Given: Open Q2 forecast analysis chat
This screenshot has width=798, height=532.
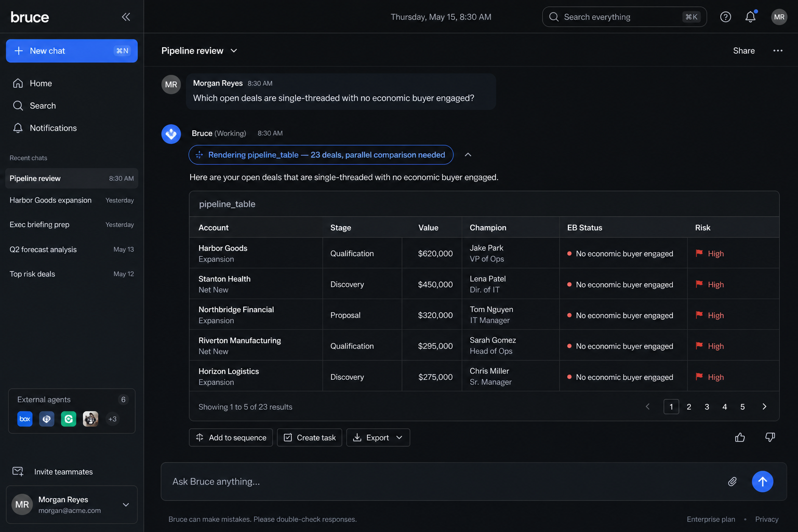Looking at the screenshot, I should coord(72,249).
